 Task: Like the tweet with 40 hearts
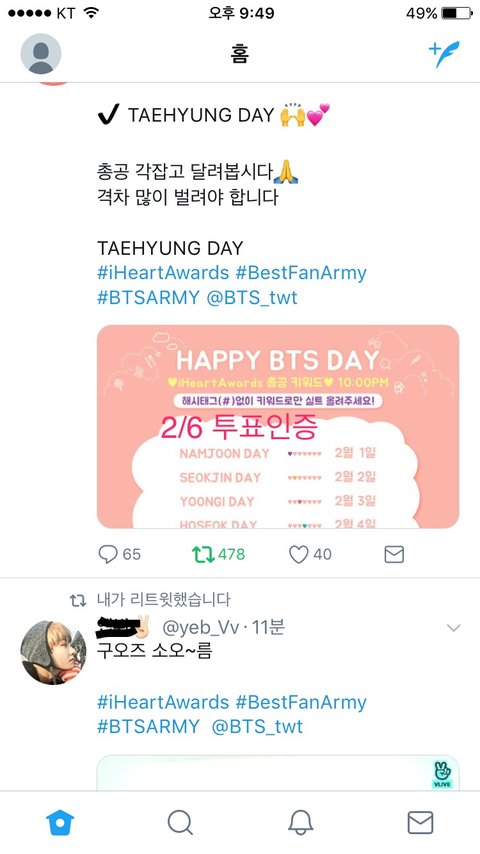(x=299, y=554)
